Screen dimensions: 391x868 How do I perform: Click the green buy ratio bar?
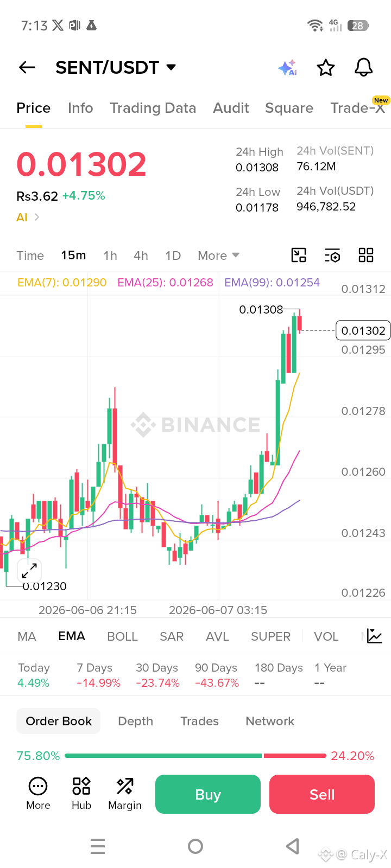163,756
